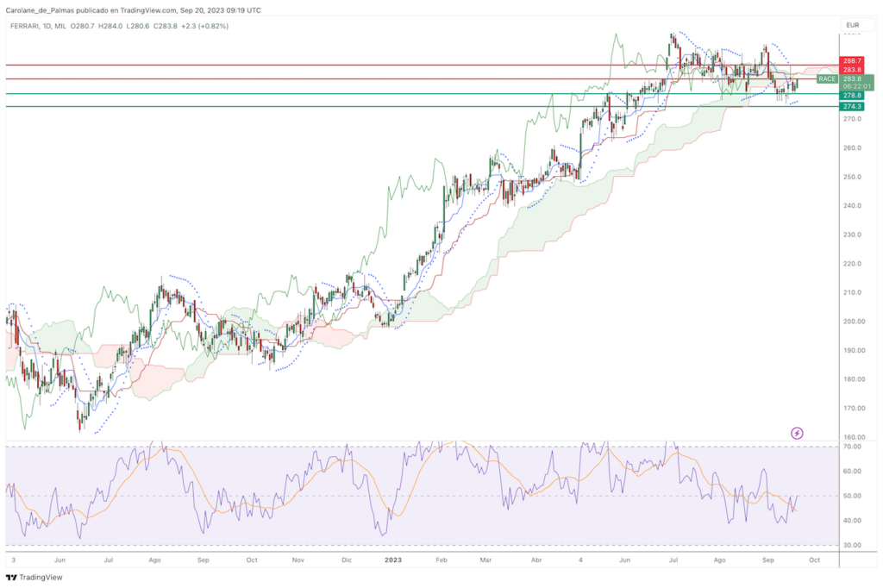Select the red 288.7 price level label
The width and height of the screenshot is (883, 588).
point(853,61)
